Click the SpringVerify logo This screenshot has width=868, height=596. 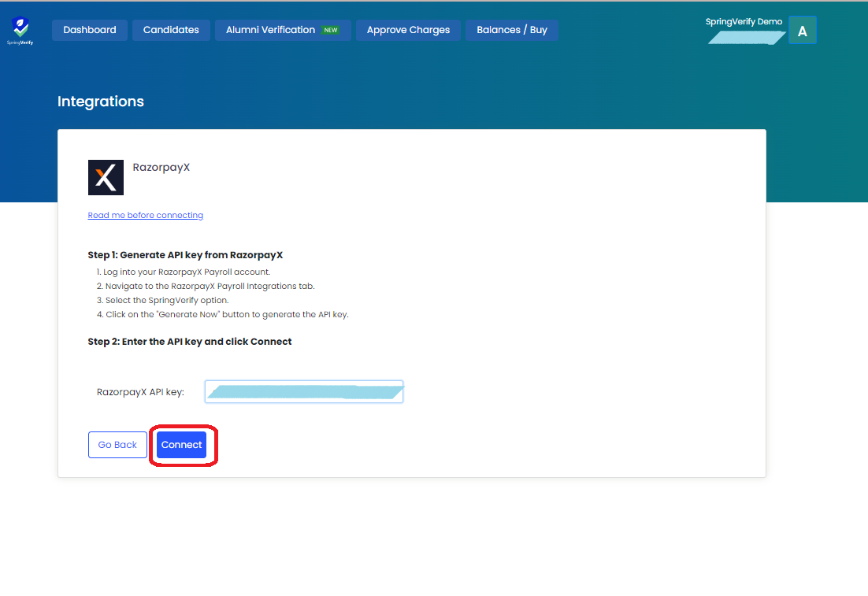[x=21, y=30]
